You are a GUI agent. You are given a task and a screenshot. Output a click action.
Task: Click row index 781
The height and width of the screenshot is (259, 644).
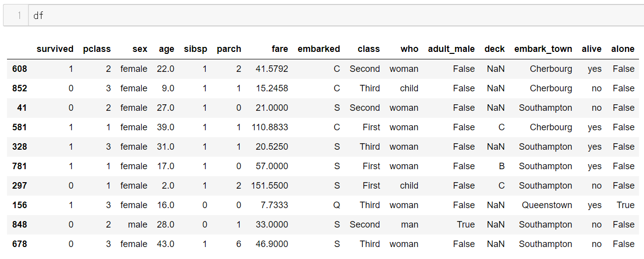point(19,166)
